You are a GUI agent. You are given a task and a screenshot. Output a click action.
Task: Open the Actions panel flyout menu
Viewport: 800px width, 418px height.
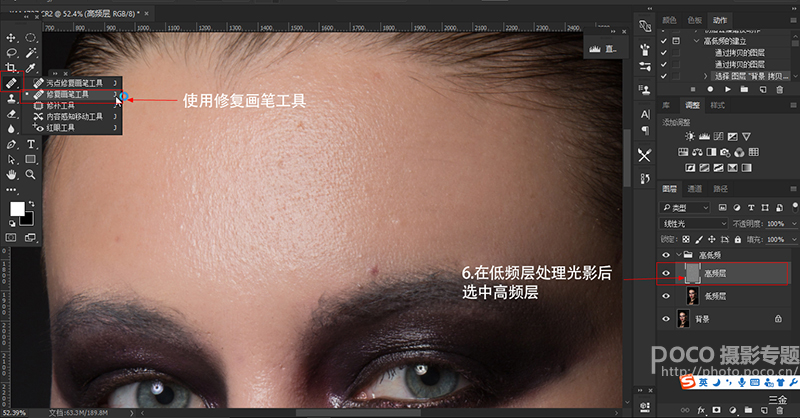click(793, 20)
